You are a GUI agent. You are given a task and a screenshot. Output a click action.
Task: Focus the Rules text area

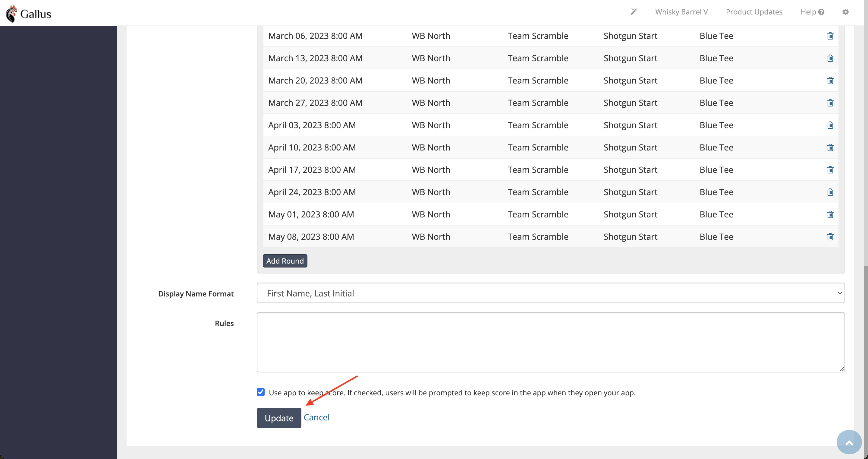pos(551,342)
